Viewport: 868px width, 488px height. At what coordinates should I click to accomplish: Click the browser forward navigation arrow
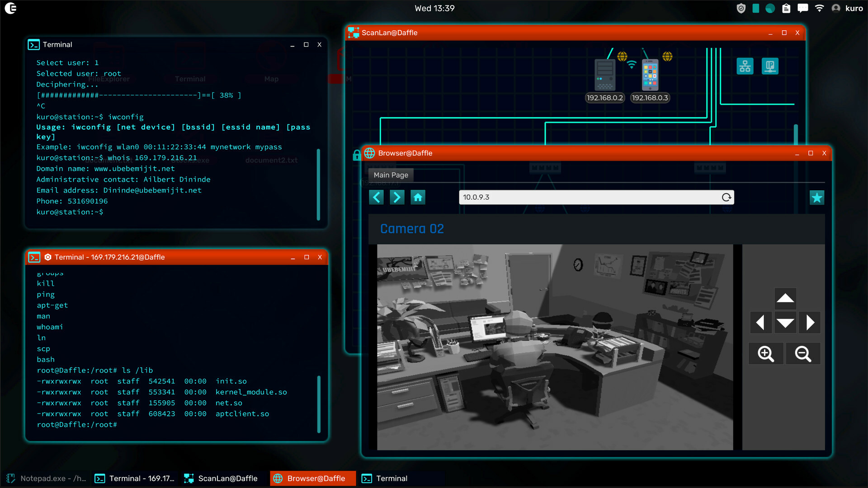click(x=397, y=197)
